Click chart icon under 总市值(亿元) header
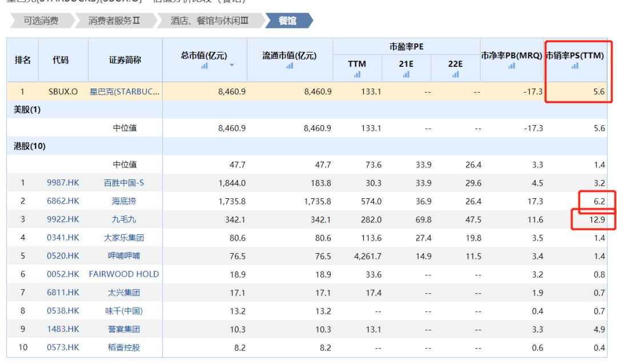This screenshot has height=364, width=617. [x=205, y=66]
